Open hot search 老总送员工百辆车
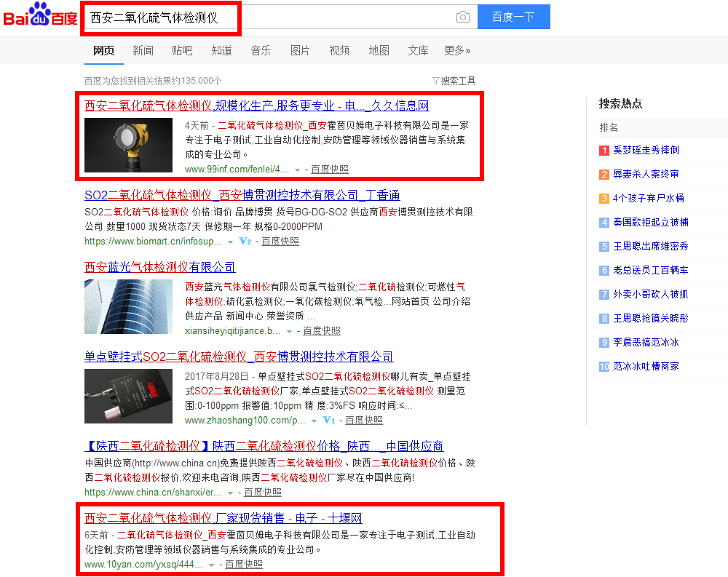This screenshot has height=577, width=728. click(x=650, y=270)
